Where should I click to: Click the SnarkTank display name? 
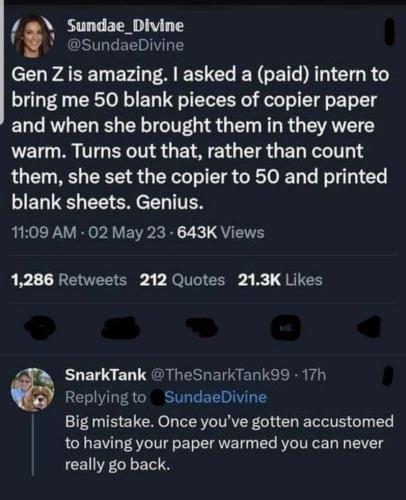(106, 375)
